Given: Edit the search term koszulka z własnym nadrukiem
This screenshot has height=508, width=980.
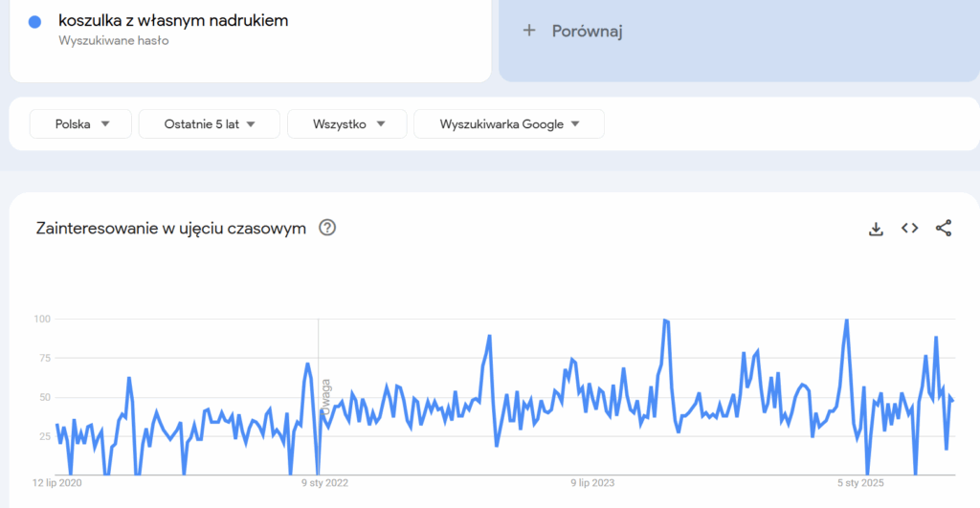Looking at the screenshot, I should (173, 21).
